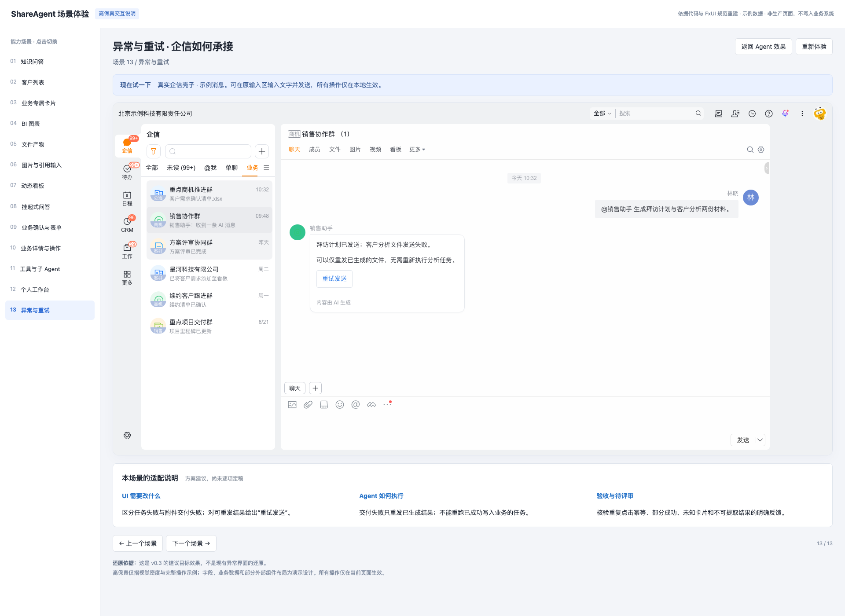Select scenario 07 动态看板 in sidebar
Screen dimensions: 845x616
pos(50,186)
